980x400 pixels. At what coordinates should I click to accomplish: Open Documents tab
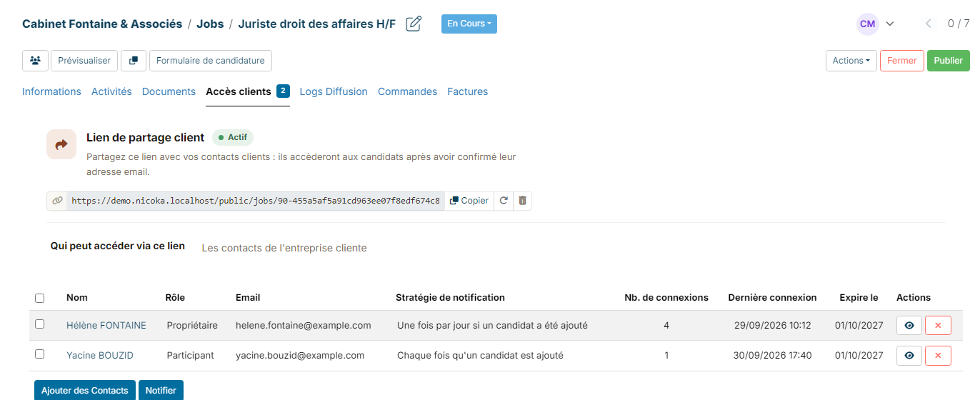pos(169,91)
